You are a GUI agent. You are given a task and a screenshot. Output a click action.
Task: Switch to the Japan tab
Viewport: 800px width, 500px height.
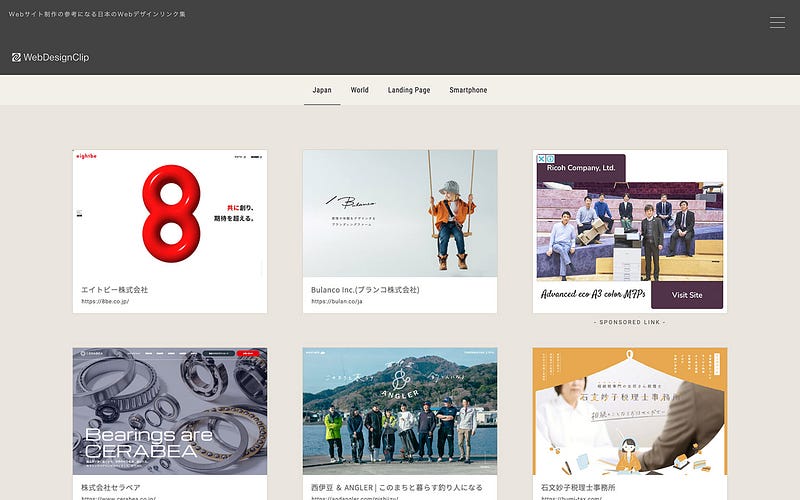[x=322, y=90]
